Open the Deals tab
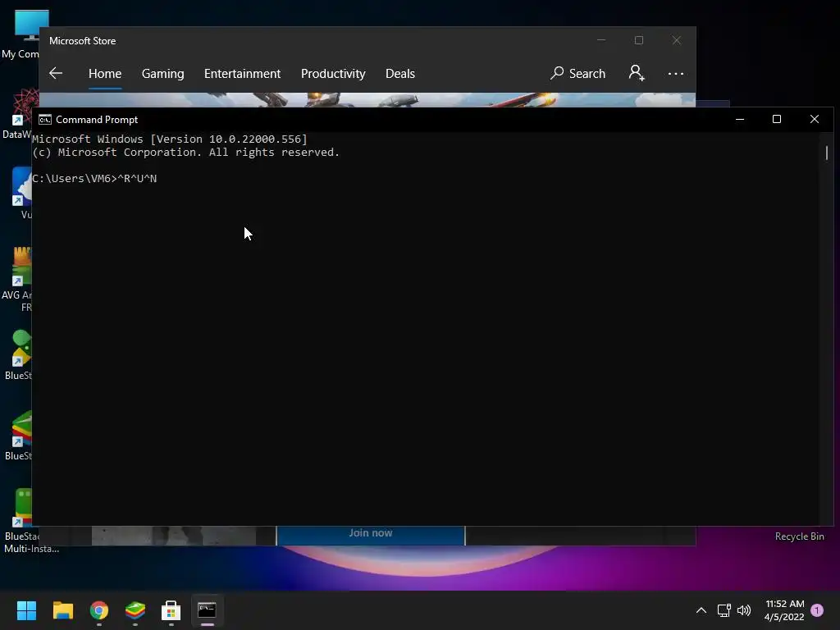Screen dimensions: 840x630 point(400,73)
